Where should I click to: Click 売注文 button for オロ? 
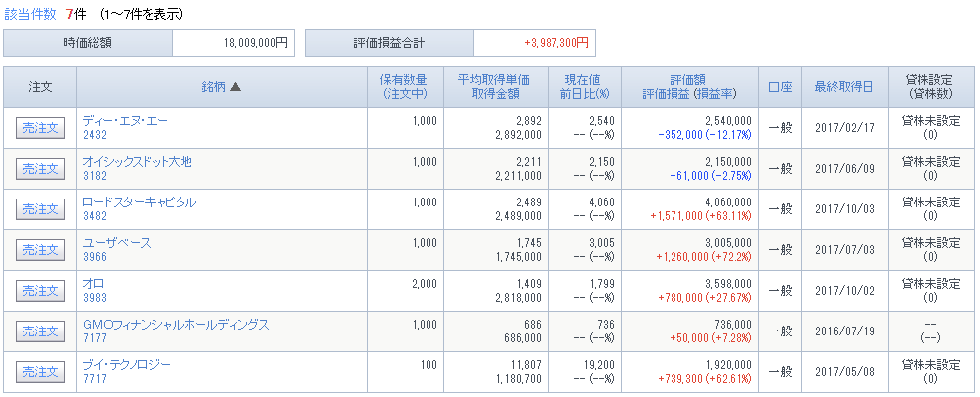pyautogui.click(x=40, y=291)
